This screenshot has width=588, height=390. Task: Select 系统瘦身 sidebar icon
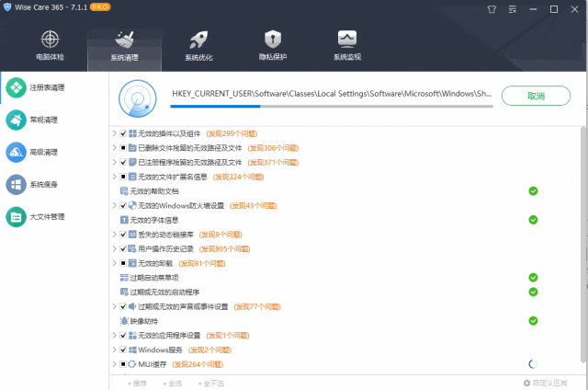point(17,184)
